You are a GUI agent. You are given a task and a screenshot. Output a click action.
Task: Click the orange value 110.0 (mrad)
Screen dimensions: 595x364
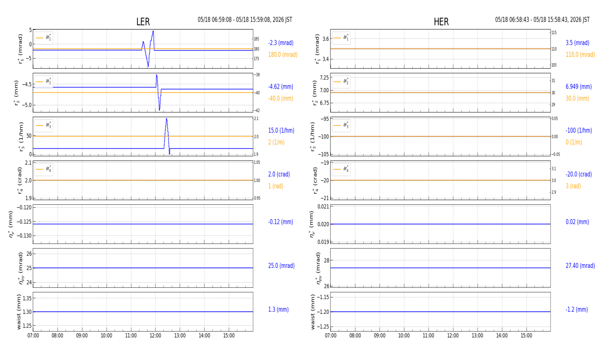(x=580, y=55)
